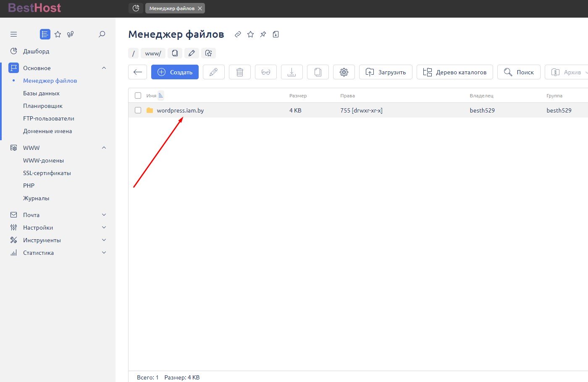The image size is (588, 382).
Task: Check the wordpress.iam.by row checkbox
Action: (x=138, y=110)
